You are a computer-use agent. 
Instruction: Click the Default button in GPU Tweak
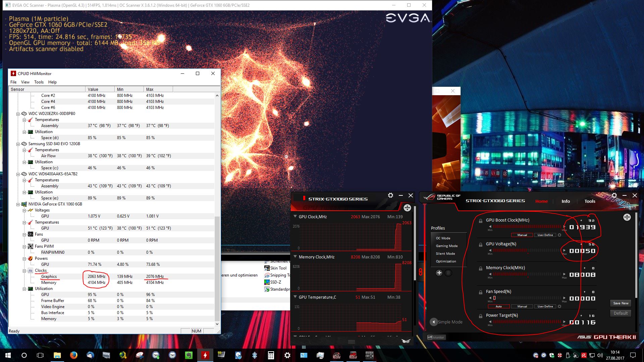(x=621, y=313)
